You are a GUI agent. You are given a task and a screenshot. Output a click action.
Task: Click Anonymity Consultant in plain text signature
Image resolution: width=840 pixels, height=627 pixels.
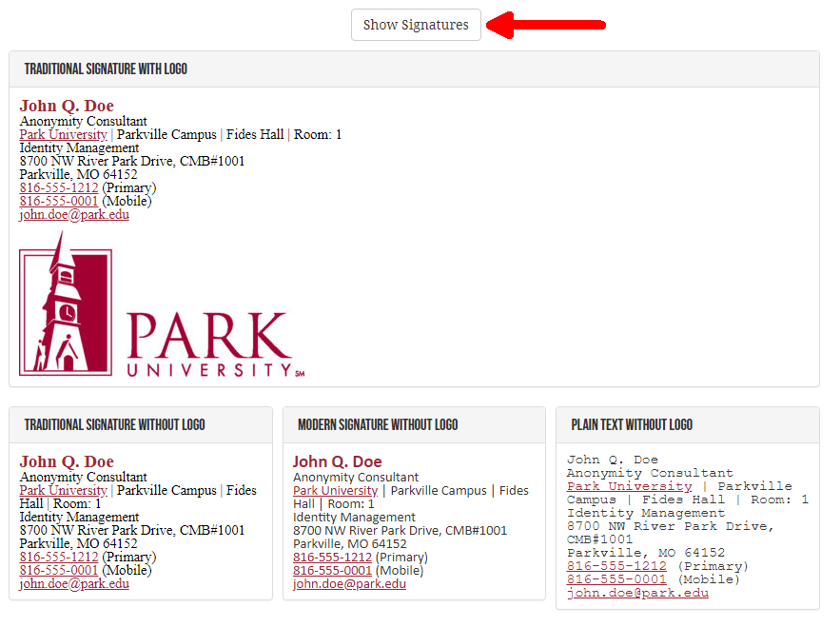point(650,473)
